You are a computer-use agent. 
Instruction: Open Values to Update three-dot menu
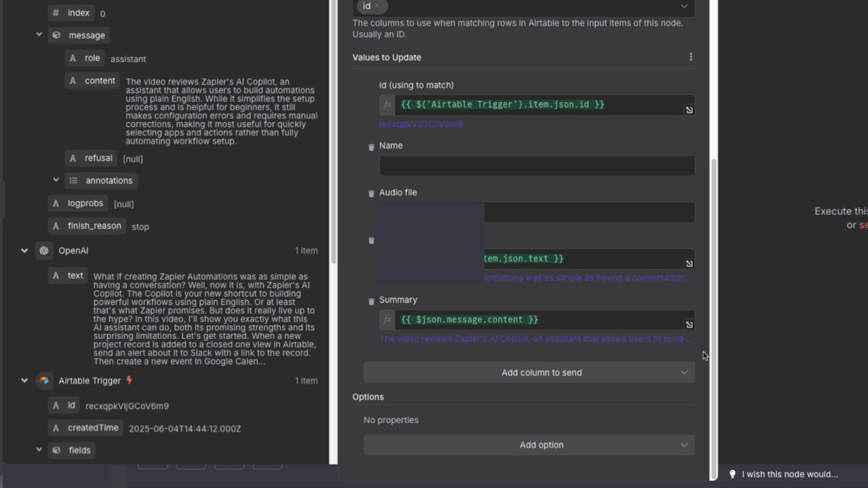click(x=691, y=57)
